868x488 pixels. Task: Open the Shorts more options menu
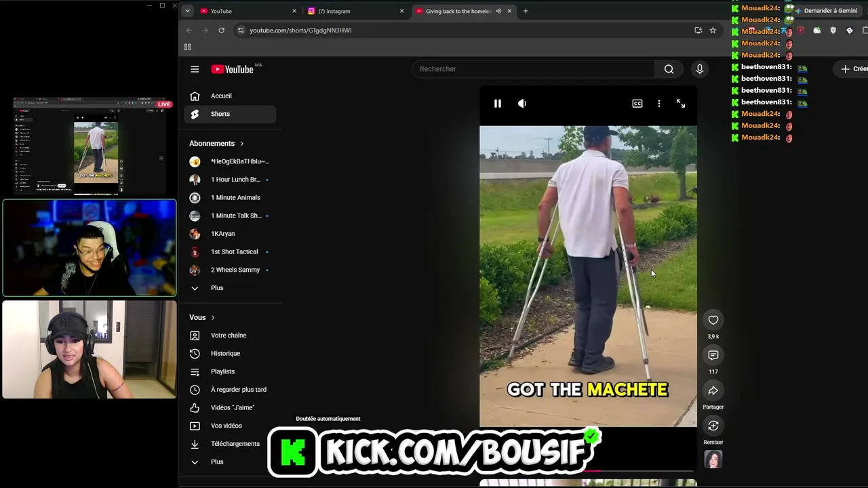pos(659,104)
